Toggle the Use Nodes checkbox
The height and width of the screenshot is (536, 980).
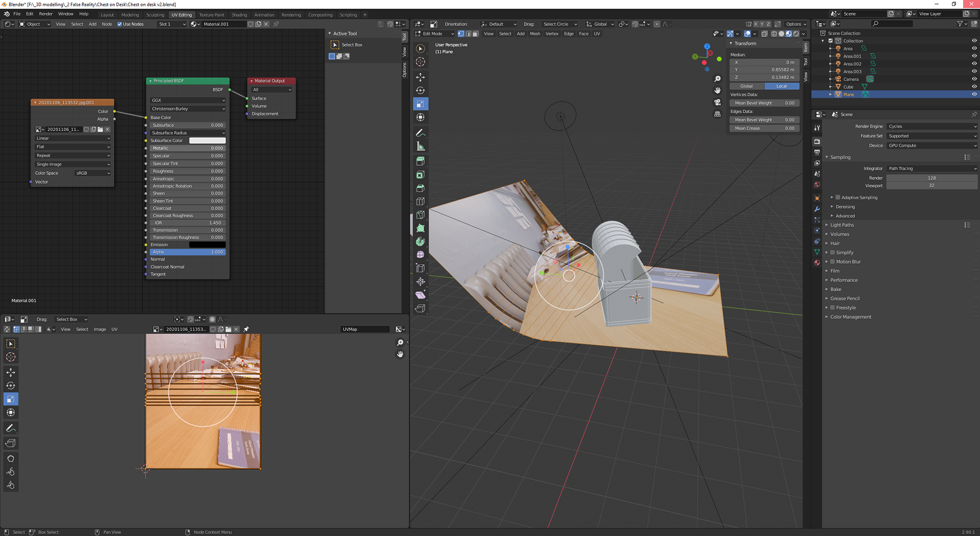(x=119, y=24)
